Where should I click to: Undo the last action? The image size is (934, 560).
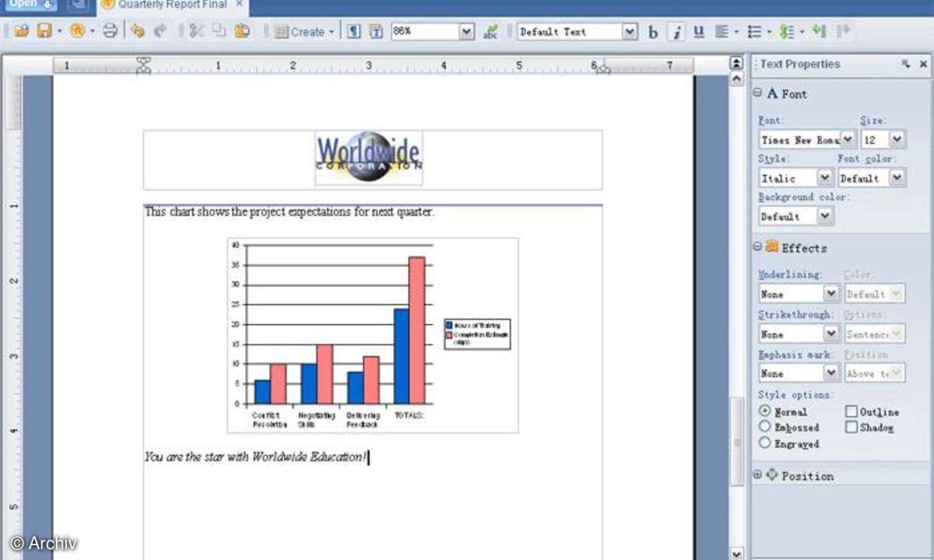(138, 31)
